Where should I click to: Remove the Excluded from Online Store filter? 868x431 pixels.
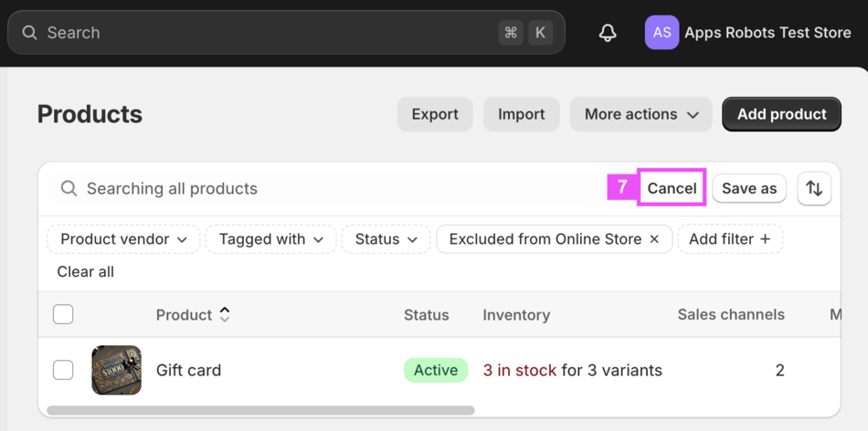tap(654, 239)
